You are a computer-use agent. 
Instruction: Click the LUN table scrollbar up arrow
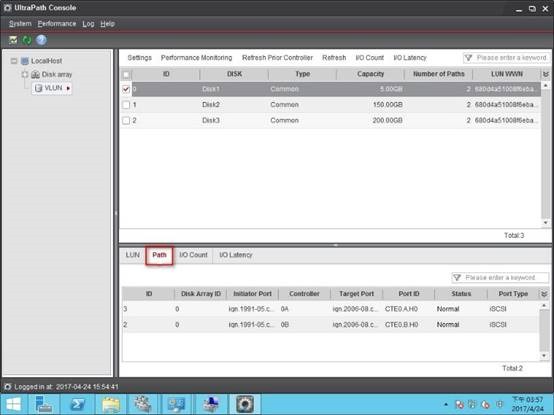pyautogui.click(x=545, y=86)
